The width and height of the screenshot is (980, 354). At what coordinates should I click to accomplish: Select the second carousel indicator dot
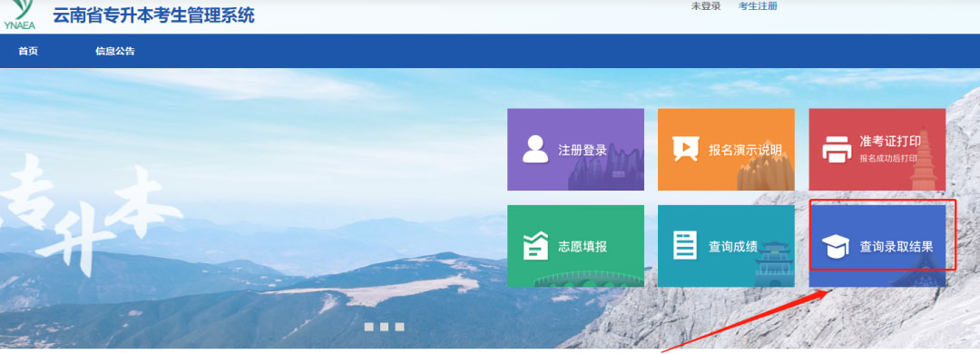click(385, 327)
